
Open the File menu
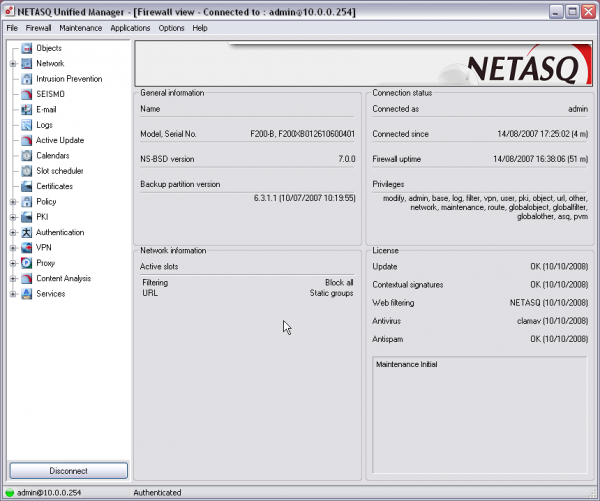[x=12, y=28]
